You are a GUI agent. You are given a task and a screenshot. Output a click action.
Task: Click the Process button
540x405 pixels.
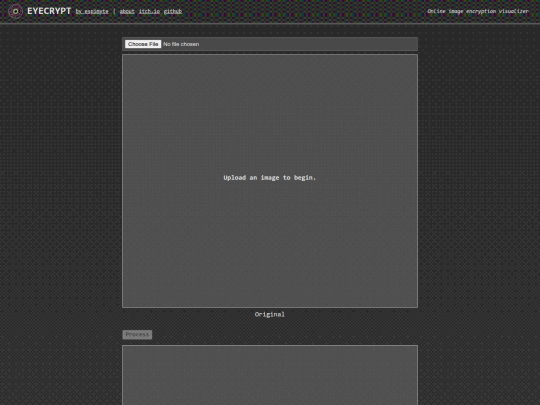[137, 334]
